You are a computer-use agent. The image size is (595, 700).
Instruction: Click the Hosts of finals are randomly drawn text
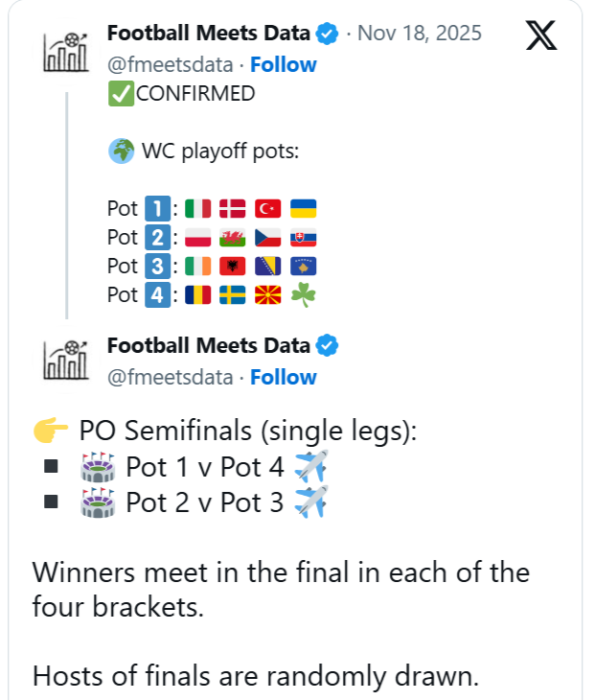pos(255,675)
